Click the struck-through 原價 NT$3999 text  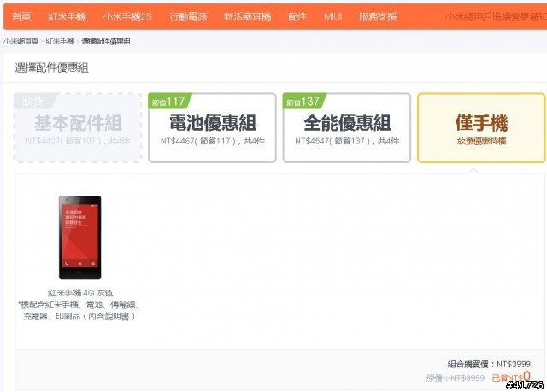click(456, 378)
